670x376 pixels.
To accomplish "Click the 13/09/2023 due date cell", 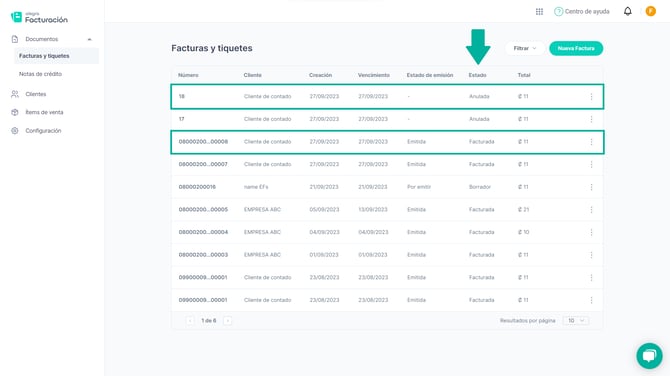I will pos(373,210).
